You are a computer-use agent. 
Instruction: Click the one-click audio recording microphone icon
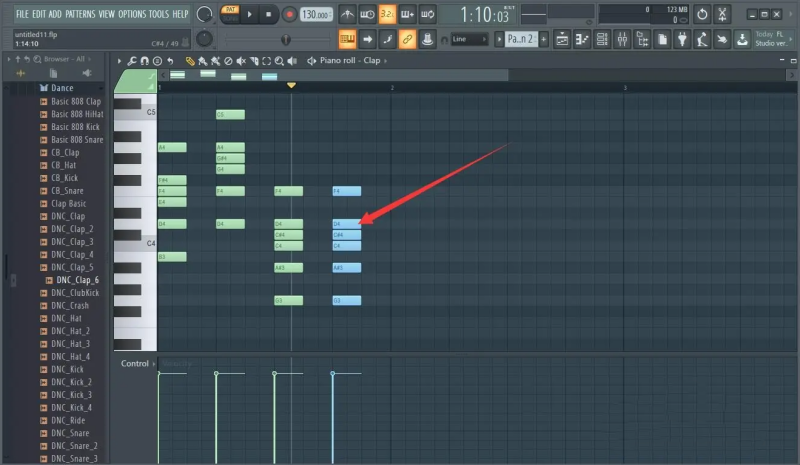702,39
